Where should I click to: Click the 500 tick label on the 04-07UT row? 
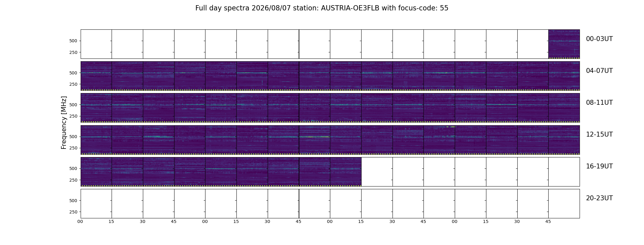click(x=73, y=73)
